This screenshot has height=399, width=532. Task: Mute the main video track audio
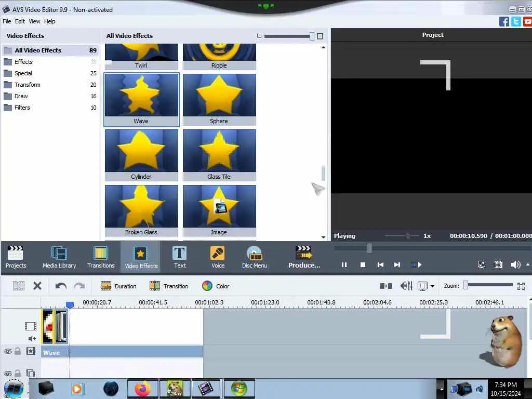[32, 339]
